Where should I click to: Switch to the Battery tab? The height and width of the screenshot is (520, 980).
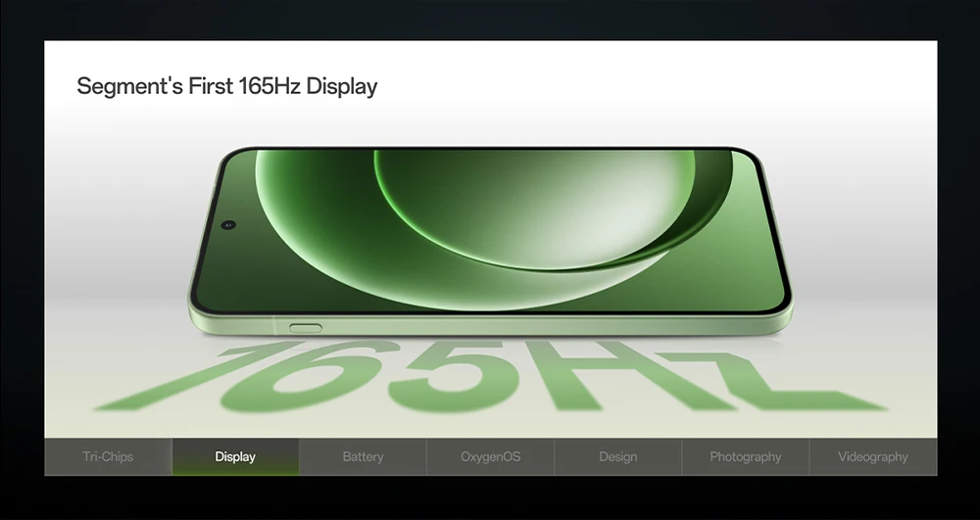pos(364,457)
